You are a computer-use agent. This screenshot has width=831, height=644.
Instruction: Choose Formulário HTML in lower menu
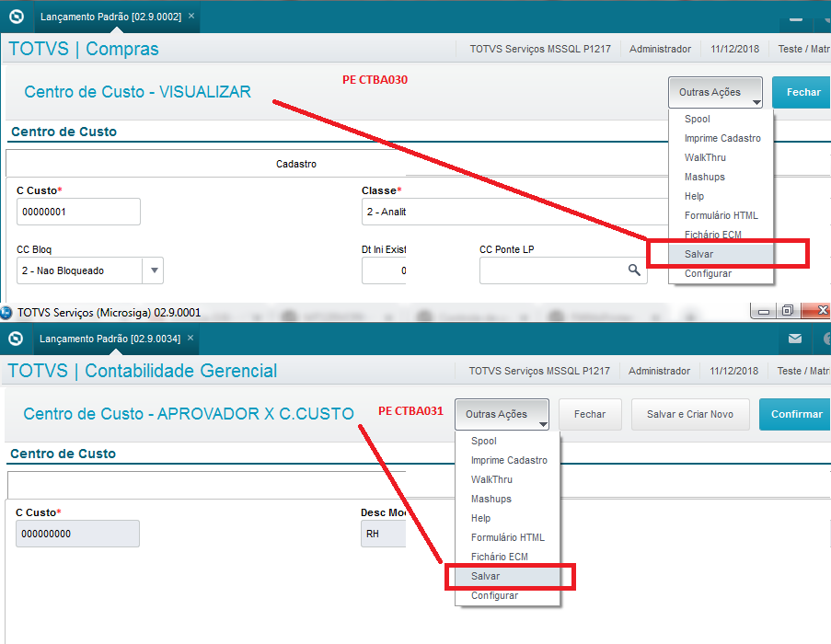[x=507, y=537]
